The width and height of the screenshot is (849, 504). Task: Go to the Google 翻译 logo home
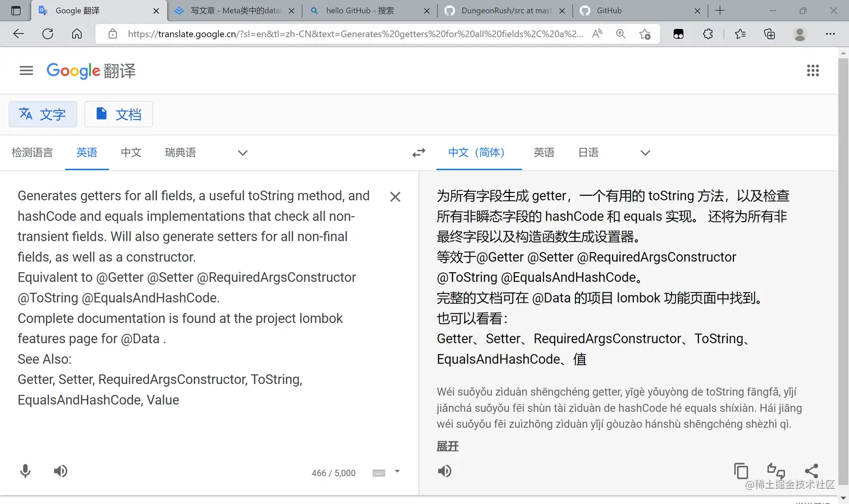[91, 71]
